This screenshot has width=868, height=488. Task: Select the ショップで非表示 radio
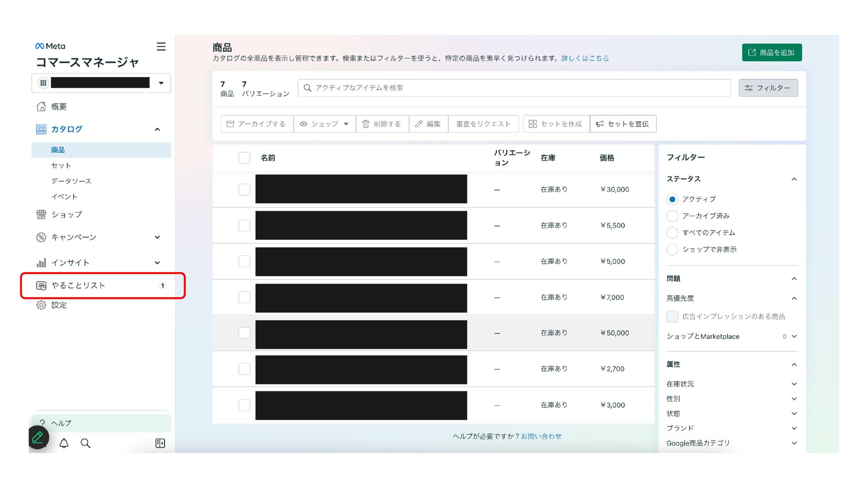(x=672, y=249)
